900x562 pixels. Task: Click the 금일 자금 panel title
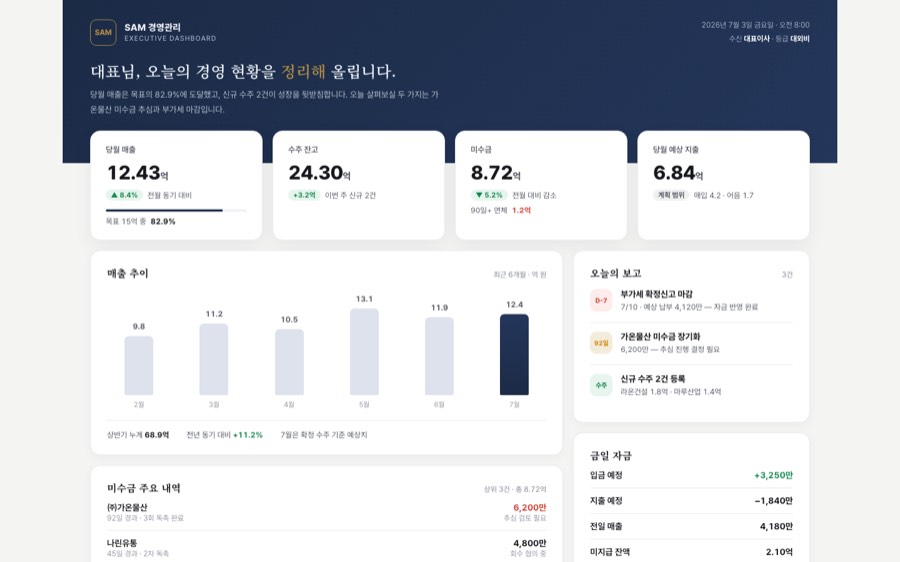611,456
